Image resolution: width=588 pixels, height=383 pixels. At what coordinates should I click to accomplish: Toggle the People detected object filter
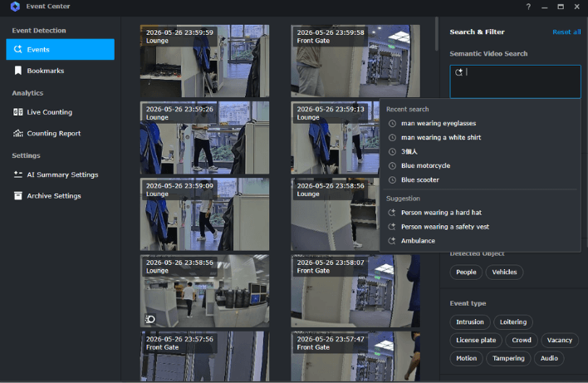(x=466, y=272)
